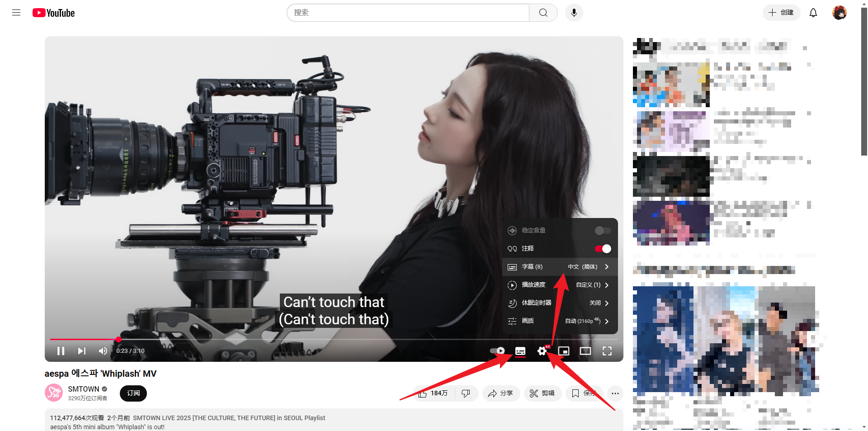Open the SMTOWN channel avatar
The image size is (868, 431).
[54, 393]
